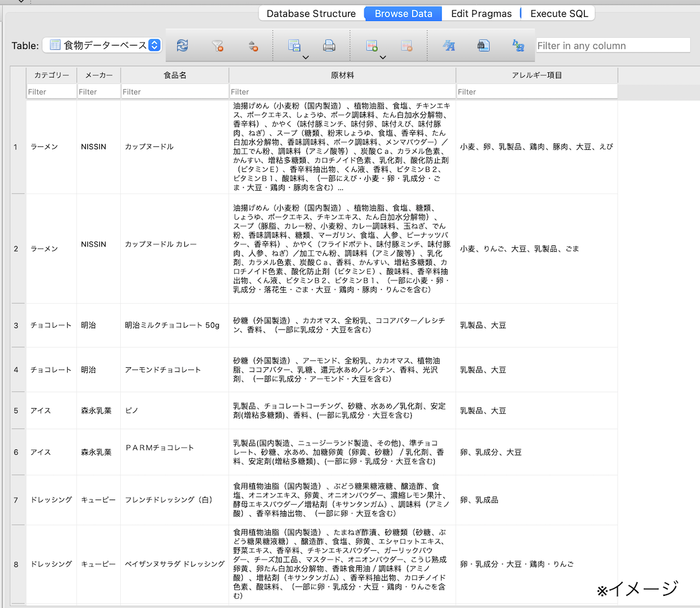Clear sorting order icon
700x608 pixels.
click(253, 45)
